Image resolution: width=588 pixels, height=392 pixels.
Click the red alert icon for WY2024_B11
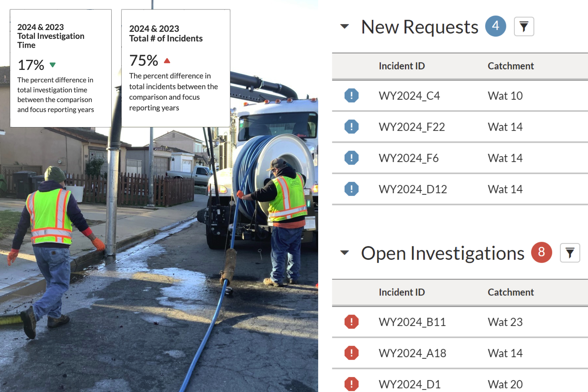[x=351, y=322]
